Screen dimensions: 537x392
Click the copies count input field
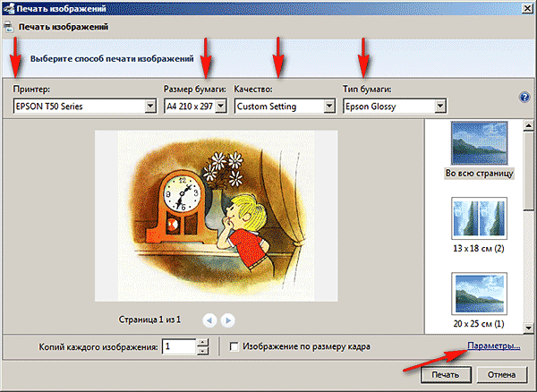(178, 346)
